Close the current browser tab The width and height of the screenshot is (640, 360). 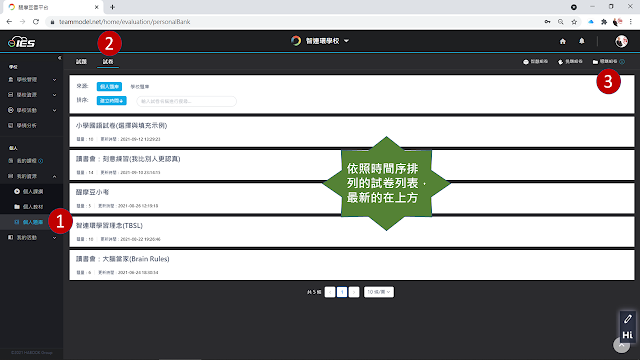(96, 7)
